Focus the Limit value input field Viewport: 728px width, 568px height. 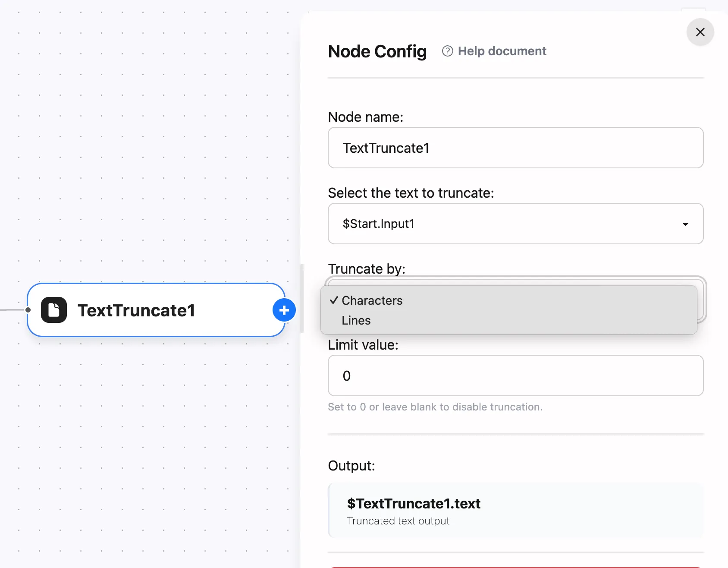(515, 376)
